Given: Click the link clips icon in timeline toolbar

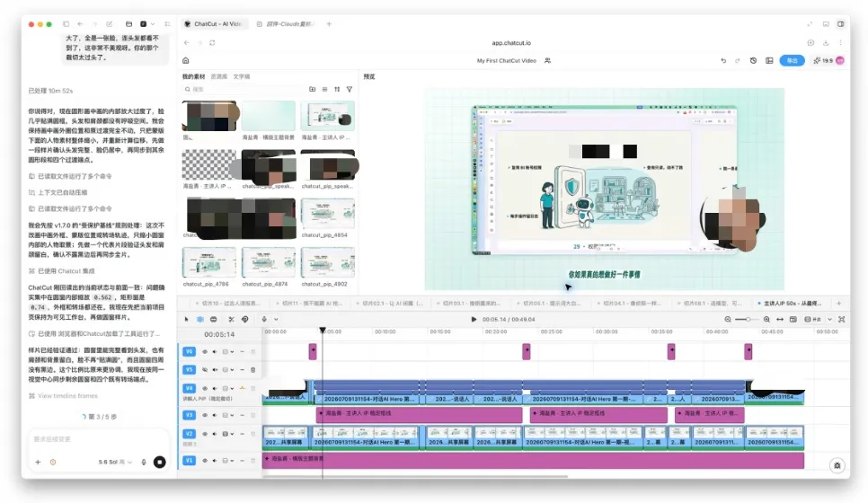Looking at the screenshot, I should click(x=214, y=319).
